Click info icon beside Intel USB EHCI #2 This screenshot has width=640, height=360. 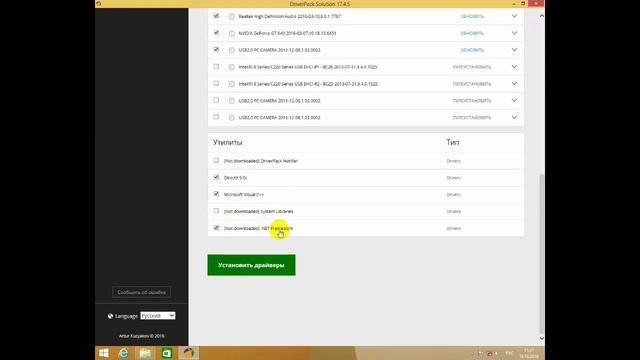click(x=231, y=84)
